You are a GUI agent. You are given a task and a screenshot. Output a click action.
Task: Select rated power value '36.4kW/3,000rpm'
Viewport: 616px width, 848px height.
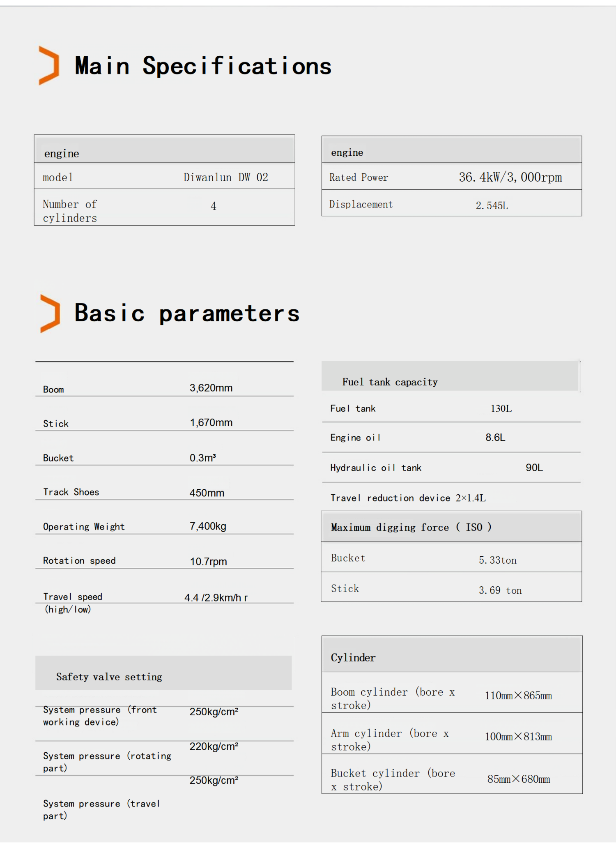click(510, 177)
